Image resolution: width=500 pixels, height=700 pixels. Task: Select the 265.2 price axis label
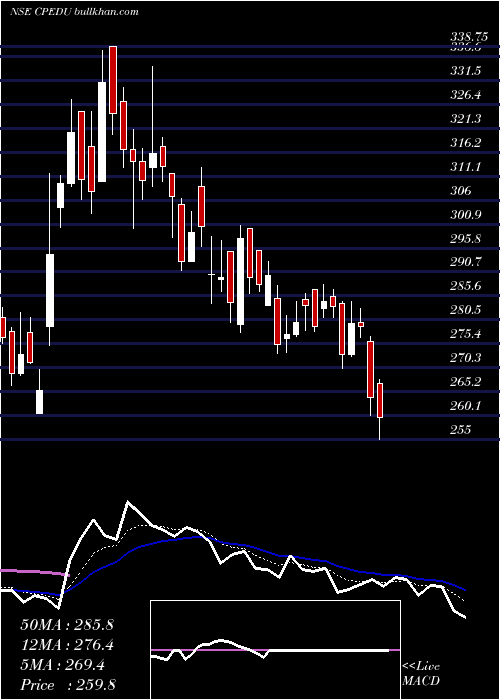click(x=466, y=382)
